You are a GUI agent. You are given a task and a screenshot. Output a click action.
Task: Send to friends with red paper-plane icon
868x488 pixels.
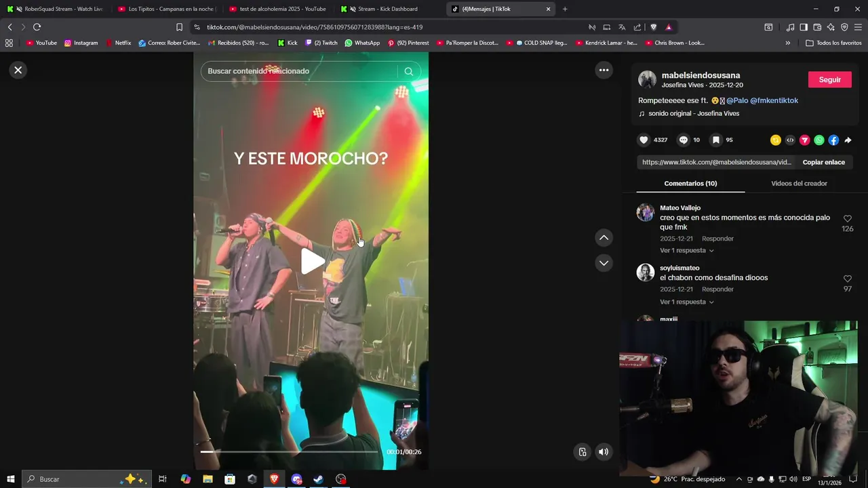804,140
